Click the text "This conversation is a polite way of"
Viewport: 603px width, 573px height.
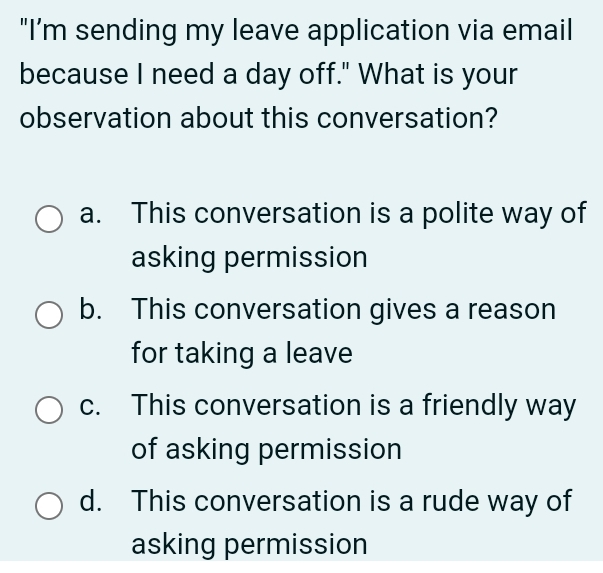(x=358, y=214)
